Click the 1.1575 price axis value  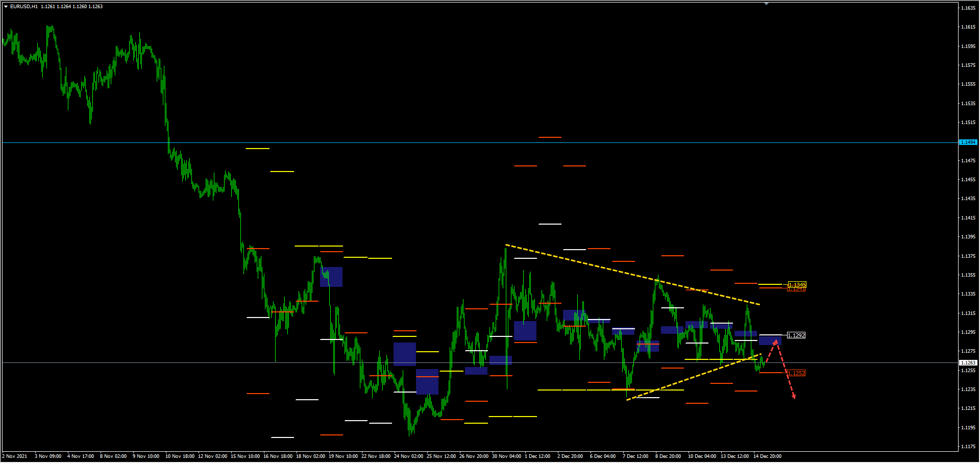(968, 65)
